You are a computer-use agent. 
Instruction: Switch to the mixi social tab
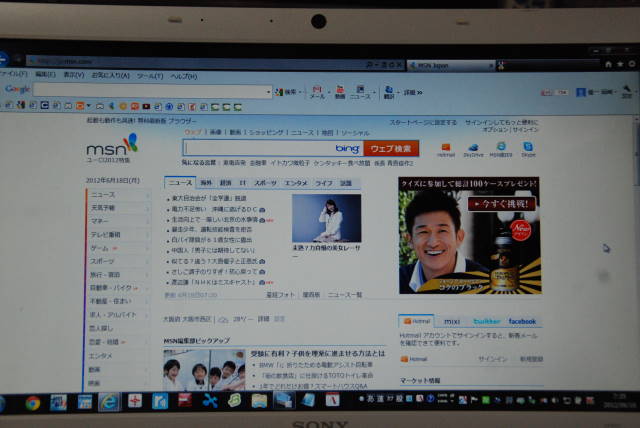coord(452,322)
